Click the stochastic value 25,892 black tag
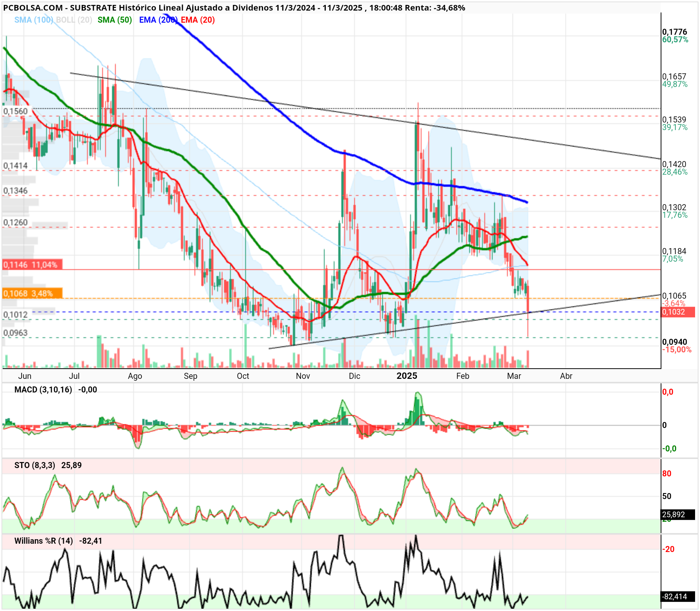The image size is (700, 611). point(678,515)
